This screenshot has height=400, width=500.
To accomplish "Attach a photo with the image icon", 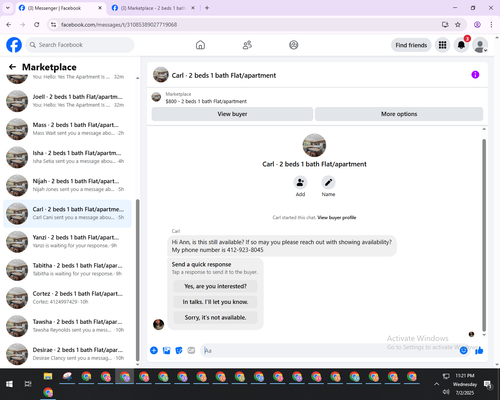I will (x=166, y=350).
